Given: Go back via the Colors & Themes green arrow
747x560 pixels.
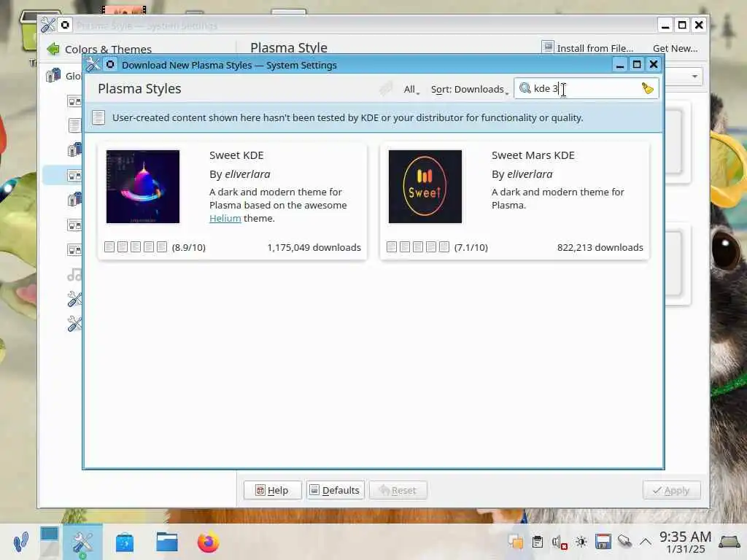Looking at the screenshot, I should pos(53,49).
